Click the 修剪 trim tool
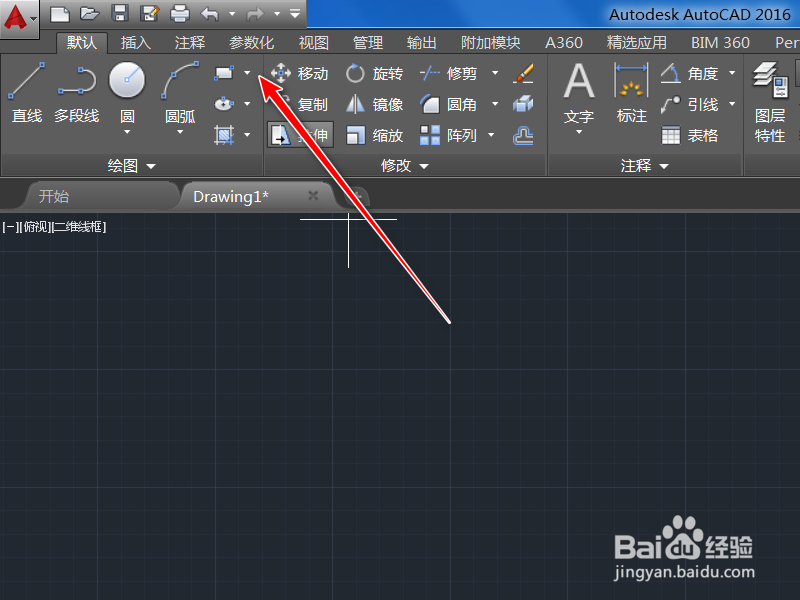800x600 pixels. 448,73
